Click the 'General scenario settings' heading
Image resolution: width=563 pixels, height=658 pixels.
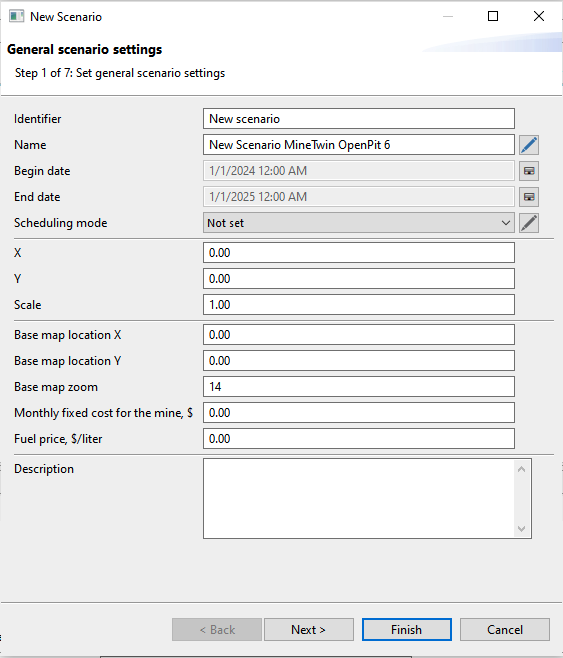pos(85,50)
